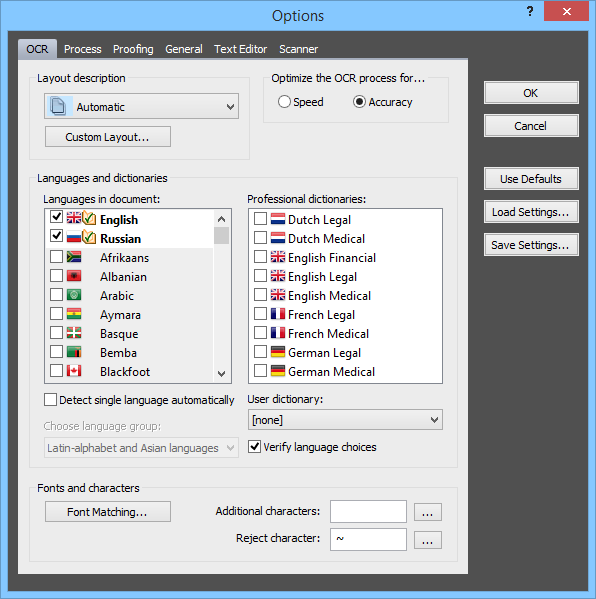Click the Canadian flag beside Blackfoot
This screenshot has width=596, height=599.
74,370
